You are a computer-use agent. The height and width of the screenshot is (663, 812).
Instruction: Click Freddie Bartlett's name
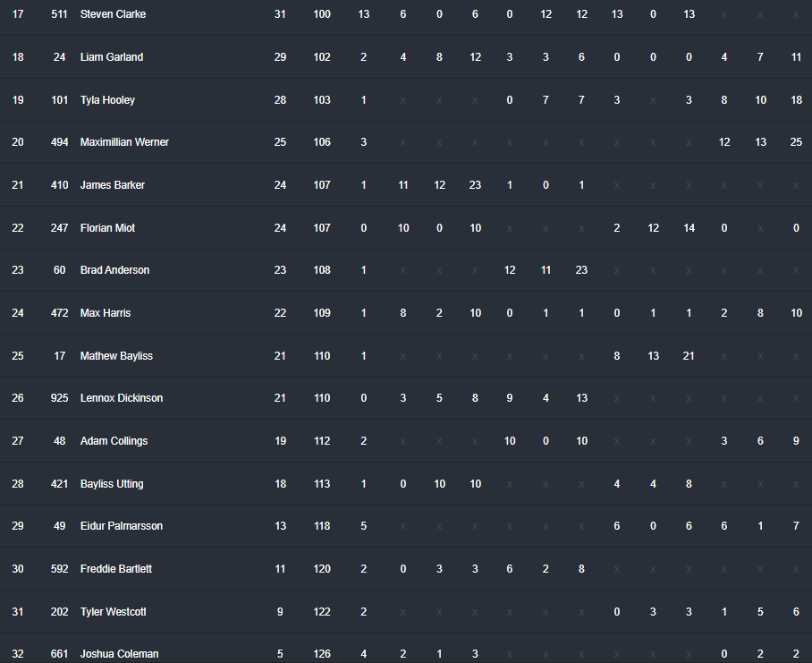(x=116, y=569)
